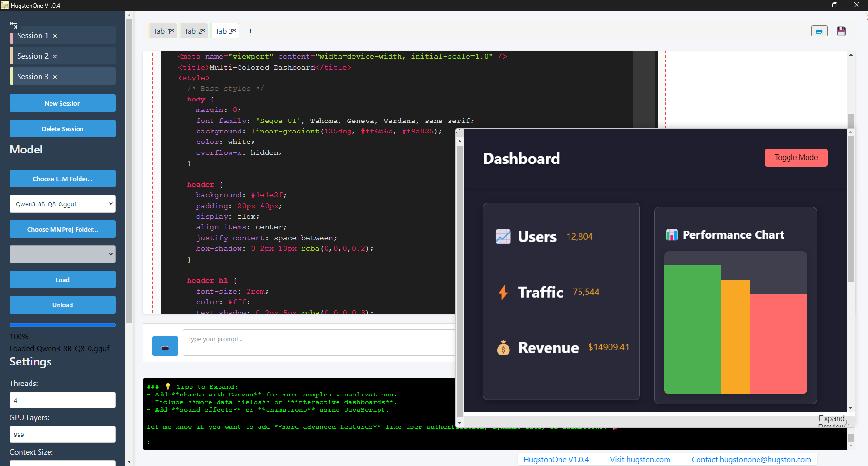
Task: Click the code editor scroll-up arrow
Action: 851,55
